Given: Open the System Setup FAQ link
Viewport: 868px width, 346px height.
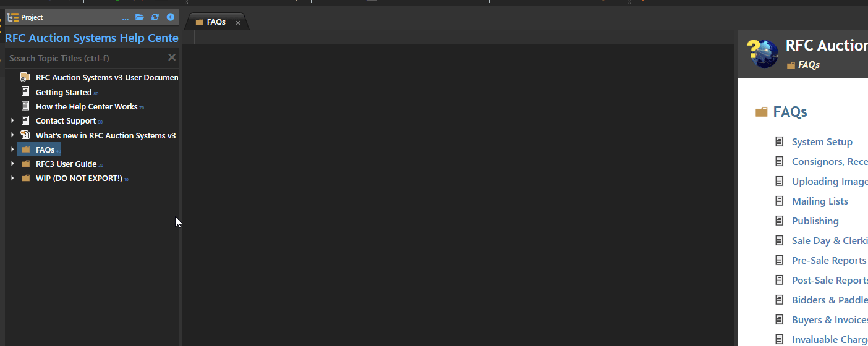Looking at the screenshot, I should 822,142.
